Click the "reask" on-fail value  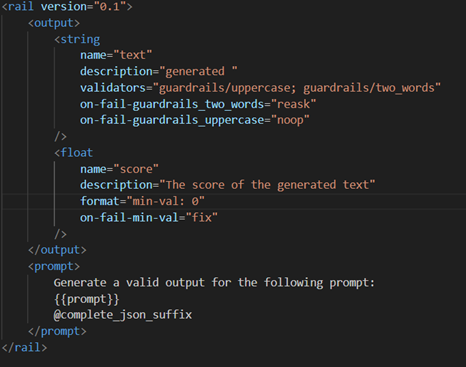pos(294,104)
